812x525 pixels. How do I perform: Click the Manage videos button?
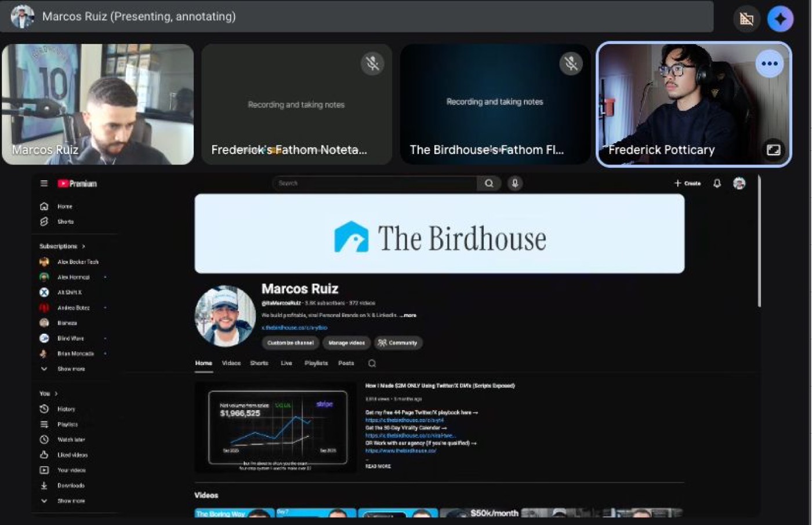[x=347, y=343]
